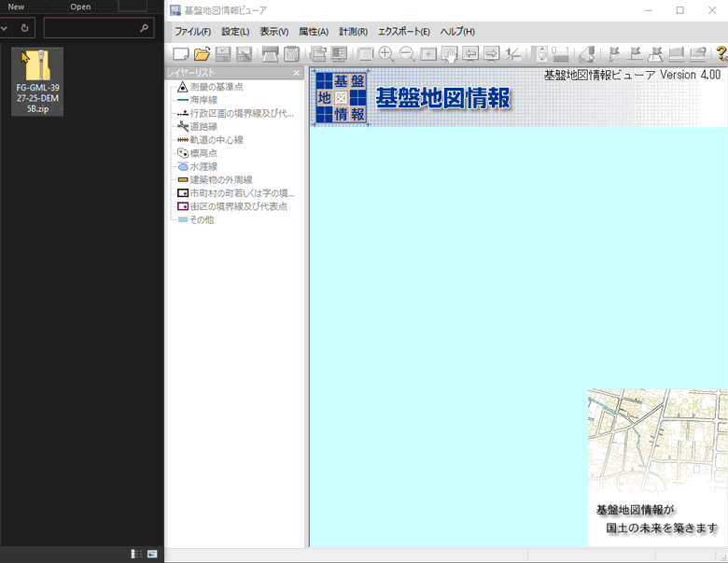Select the zoom out magnifier tool
This screenshot has height=563, width=728.
(x=407, y=54)
